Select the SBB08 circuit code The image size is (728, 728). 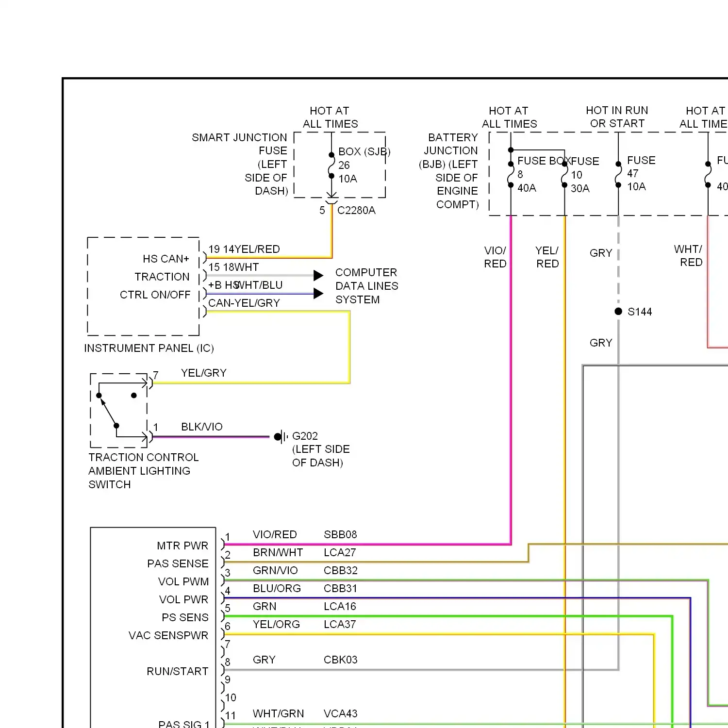(340, 534)
